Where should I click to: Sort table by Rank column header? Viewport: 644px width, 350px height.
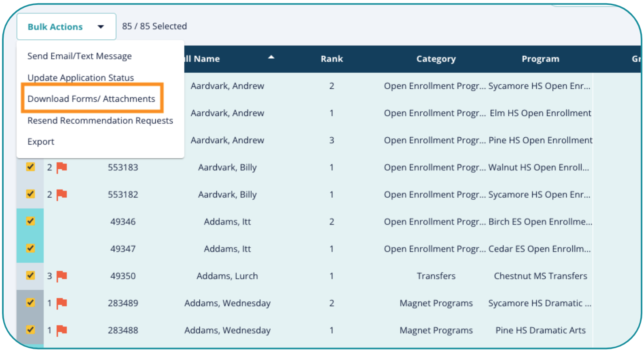[x=332, y=59]
